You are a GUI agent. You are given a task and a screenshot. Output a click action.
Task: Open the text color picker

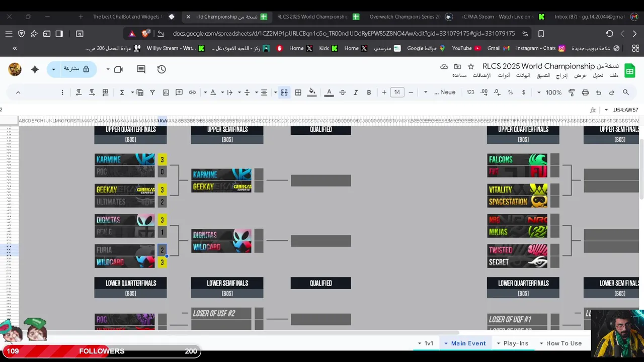coord(329,93)
